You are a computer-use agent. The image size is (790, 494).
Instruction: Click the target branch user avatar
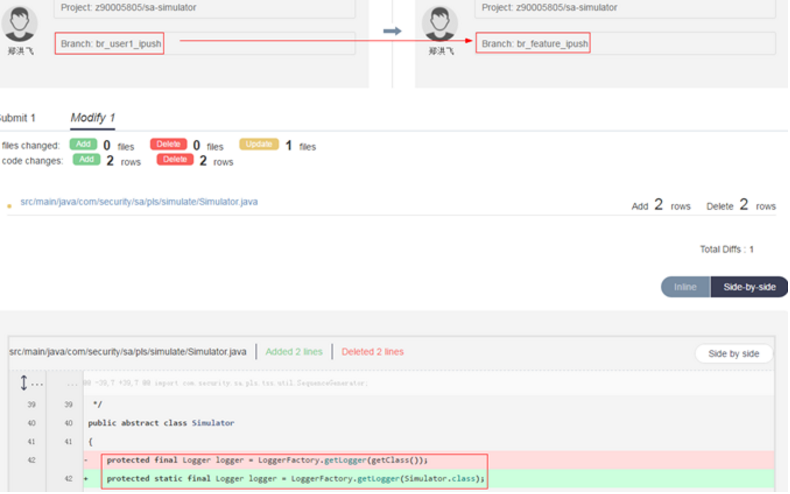point(440,23)
